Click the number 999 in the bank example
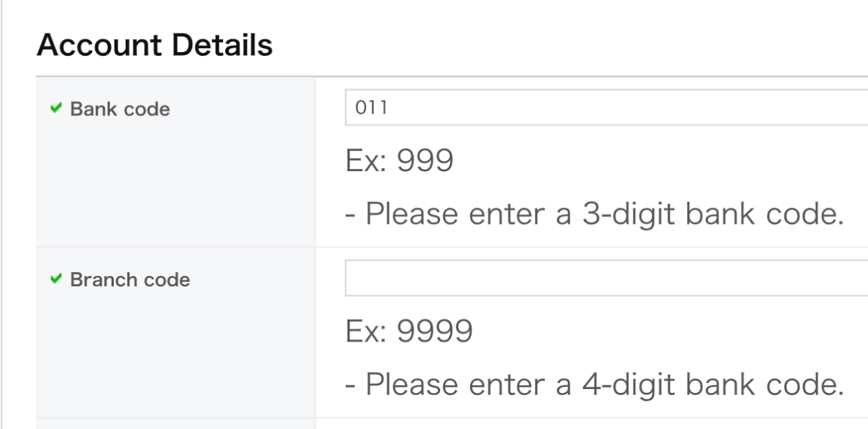Viewport: 868px width, 429px height. [425, 161]
